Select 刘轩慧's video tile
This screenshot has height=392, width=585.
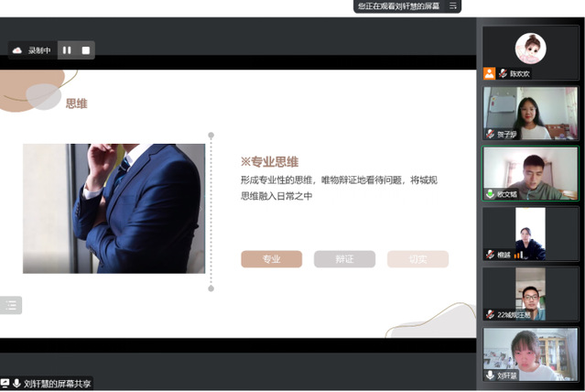click(x=530, y=353)
